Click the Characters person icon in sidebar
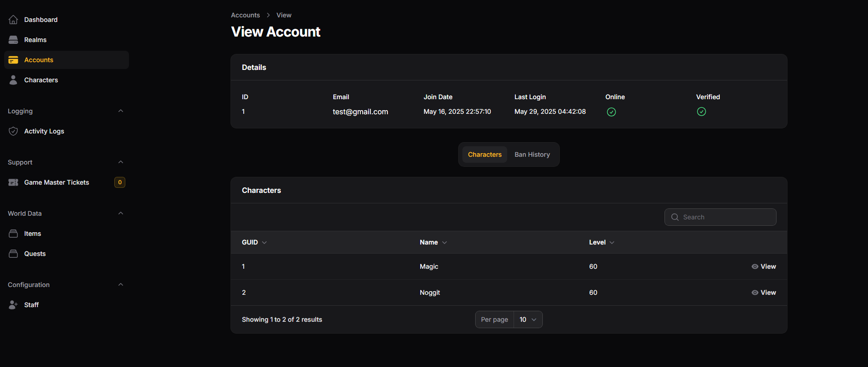868x367 pixels. (13, 80)
